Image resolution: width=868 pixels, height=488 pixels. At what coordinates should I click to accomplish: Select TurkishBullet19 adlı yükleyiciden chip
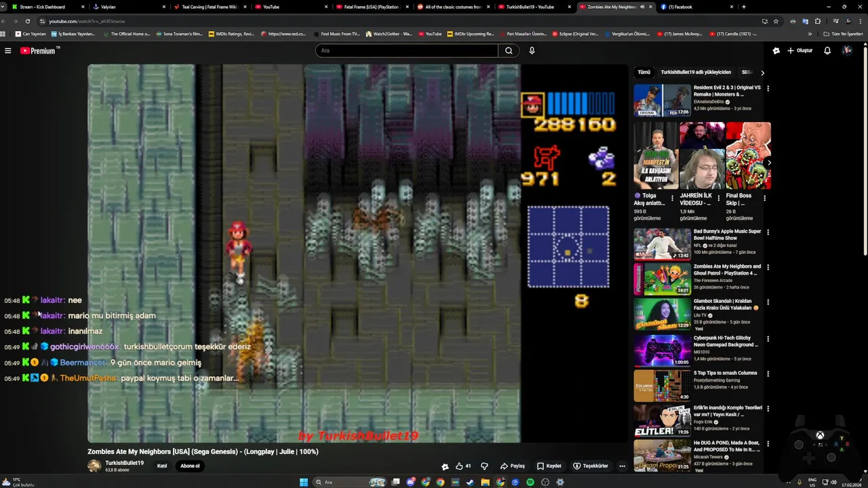point(696,73)
